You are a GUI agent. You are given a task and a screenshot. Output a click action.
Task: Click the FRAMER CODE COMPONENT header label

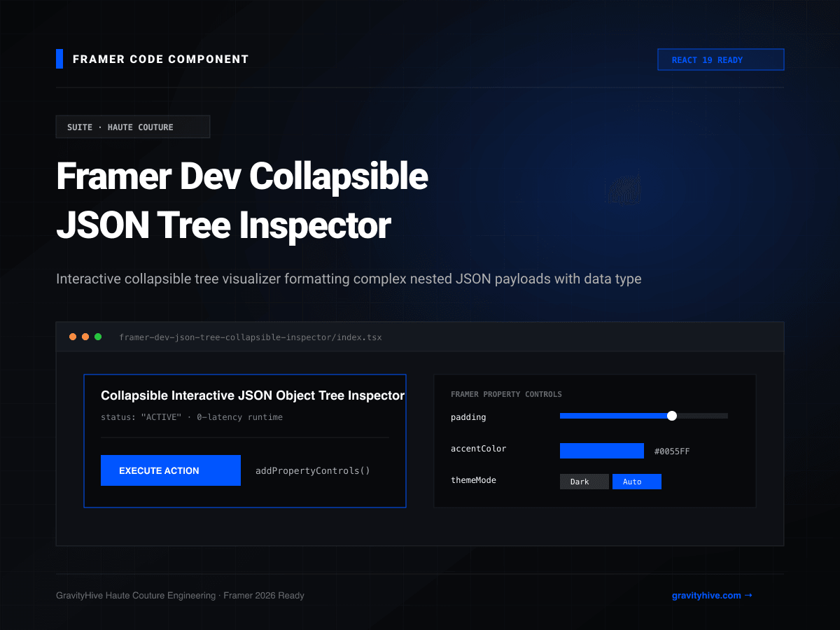pyautogui.click(x=161, y=59)
